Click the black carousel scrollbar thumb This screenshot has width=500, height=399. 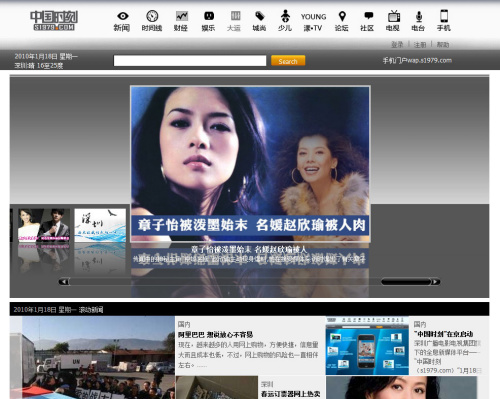click(406, 282)
